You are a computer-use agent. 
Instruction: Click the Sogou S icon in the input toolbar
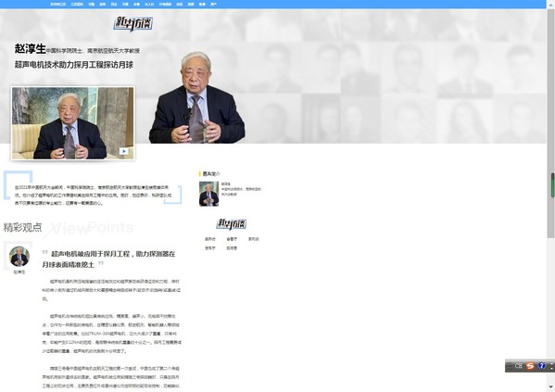530,366
